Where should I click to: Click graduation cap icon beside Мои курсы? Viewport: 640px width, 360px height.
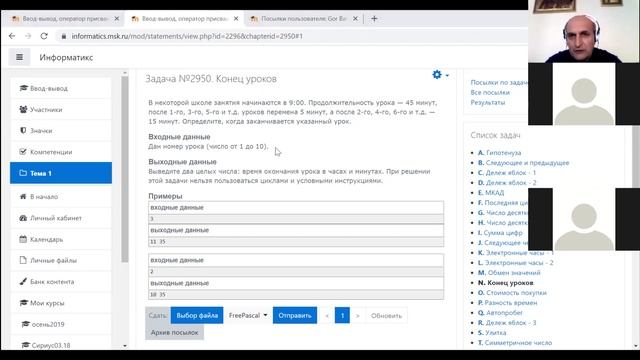23,303
